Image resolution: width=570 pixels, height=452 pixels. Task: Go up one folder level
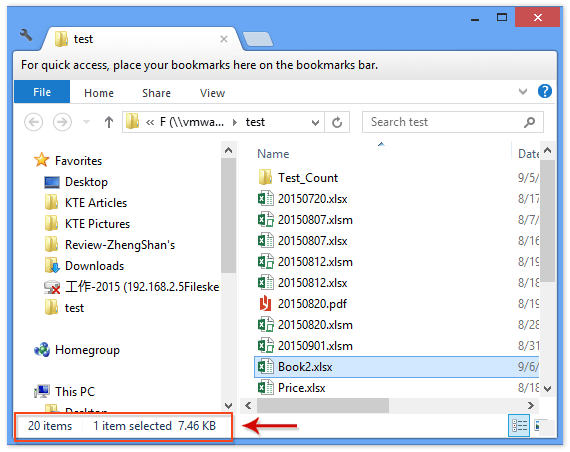coord(109,122)
